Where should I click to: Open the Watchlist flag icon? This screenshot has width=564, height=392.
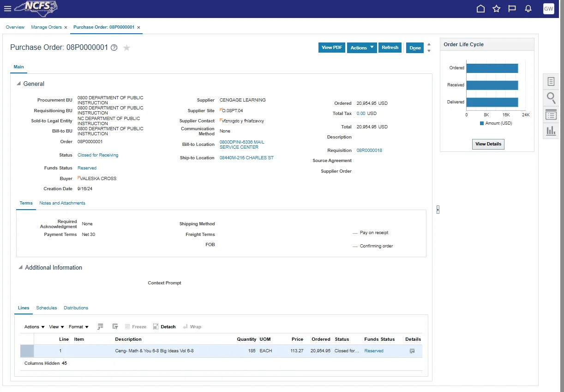512,9
